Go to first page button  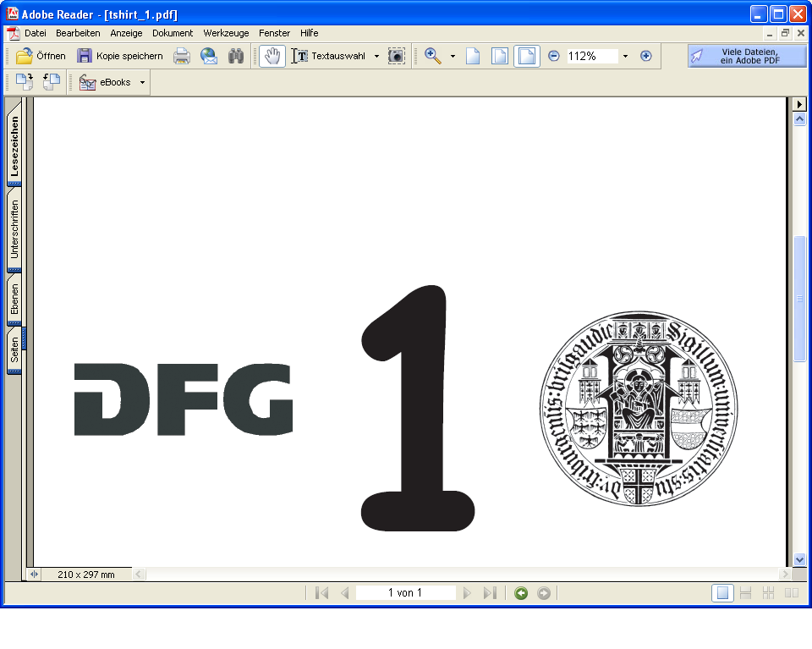click(x=321, y=593)
